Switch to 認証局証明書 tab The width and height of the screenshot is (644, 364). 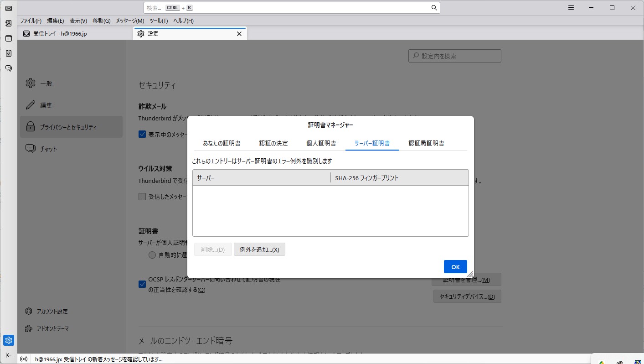(x=426, y=143)
